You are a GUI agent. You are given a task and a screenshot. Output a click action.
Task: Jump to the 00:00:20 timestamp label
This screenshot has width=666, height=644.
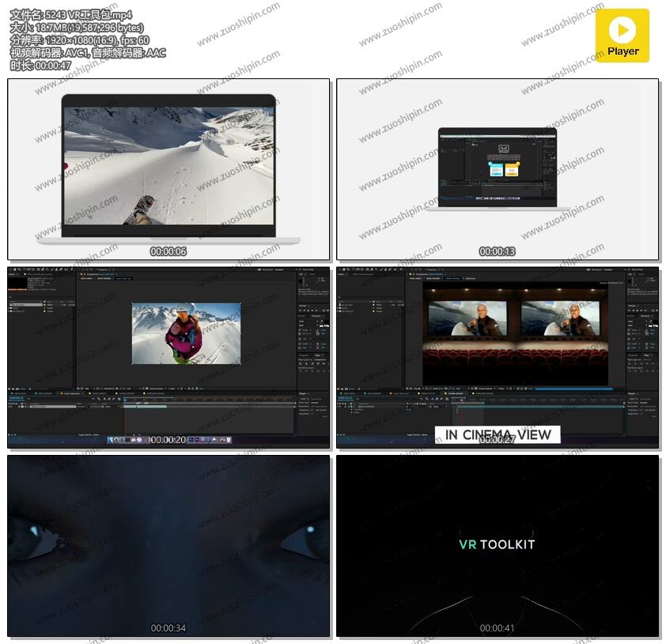pyautogui.click(x=168, y=440)
